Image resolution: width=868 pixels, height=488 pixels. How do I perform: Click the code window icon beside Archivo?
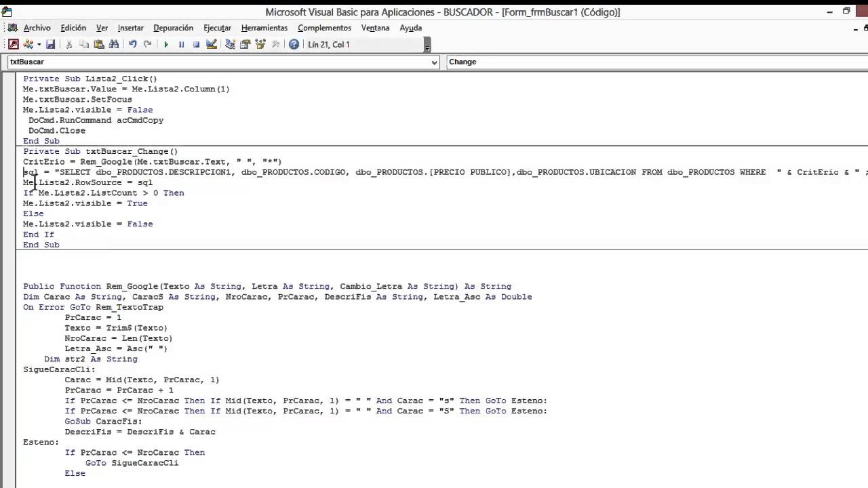click(12, 28)
